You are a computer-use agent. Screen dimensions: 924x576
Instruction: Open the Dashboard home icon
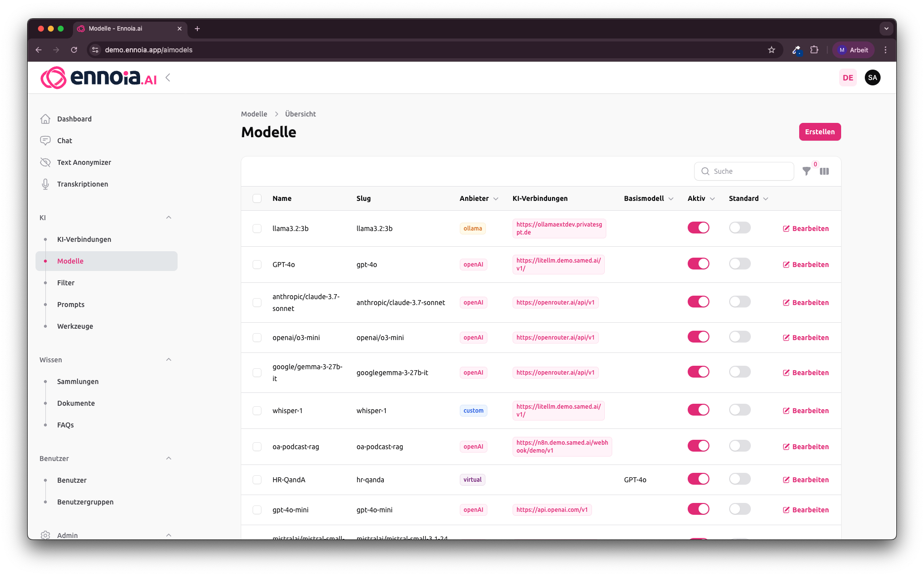pyautogui.click(x=45, y=119)
